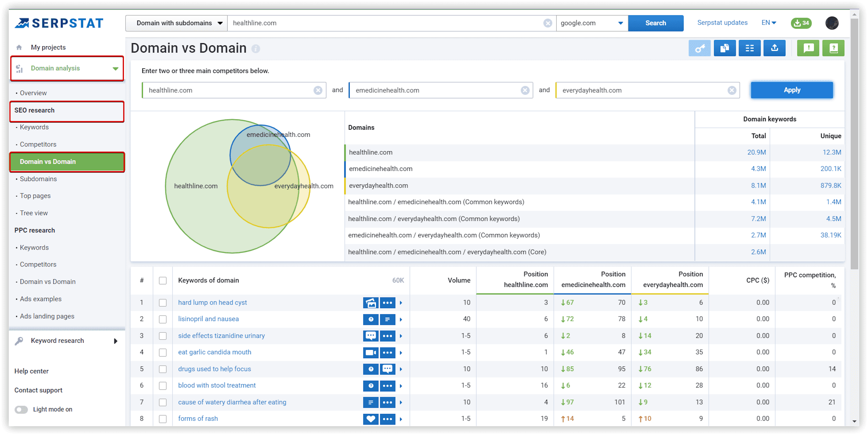Open Overview under Domain analysis
Viewport: 868px width, 435px height.
point(33,93)
